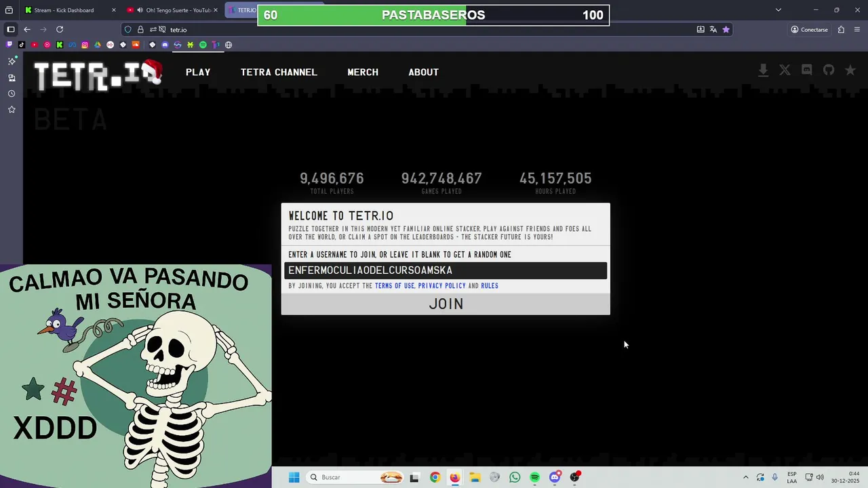Open the Windows Start menu
868x488 pixels.
click(294, 477)
